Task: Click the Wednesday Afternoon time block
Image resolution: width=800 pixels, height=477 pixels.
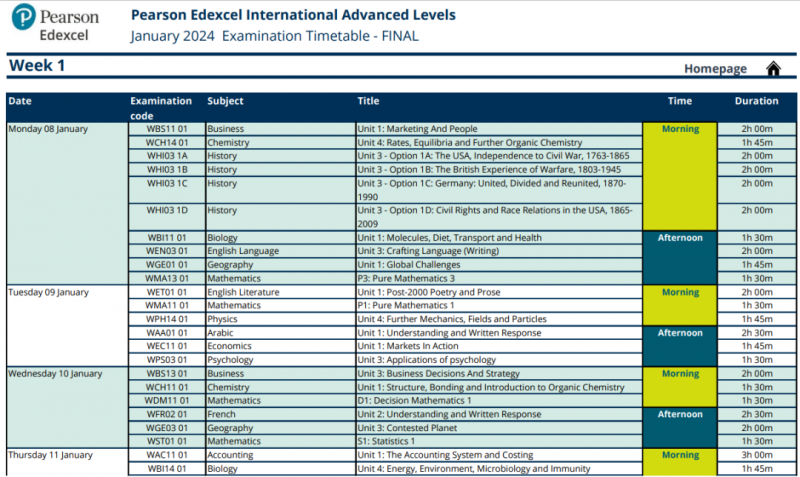Action: click(680, 428)
